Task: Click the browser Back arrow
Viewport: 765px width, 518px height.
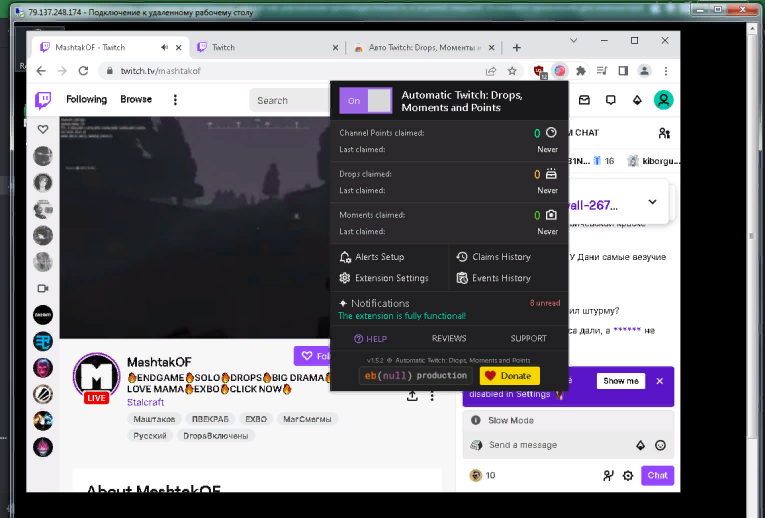Action: 41,71
